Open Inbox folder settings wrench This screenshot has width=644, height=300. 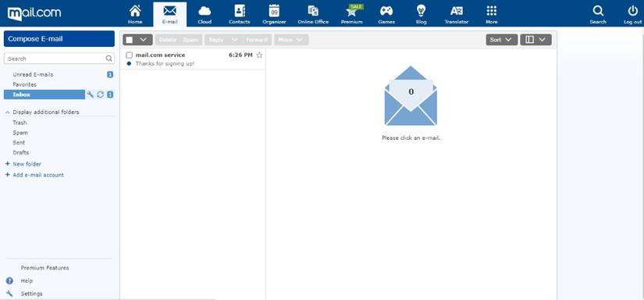tap(91, 95)
